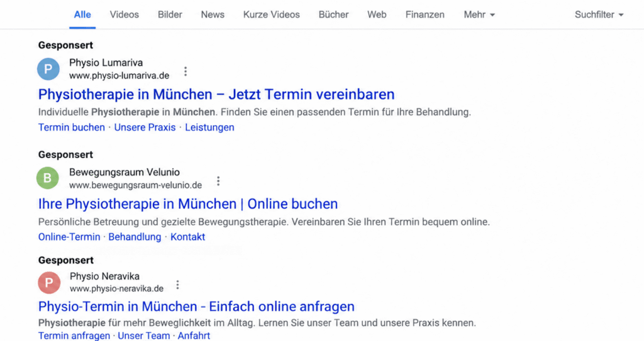
Task: Click the 'Unsere Praxis' sitelink
Action: coord(145,127)
